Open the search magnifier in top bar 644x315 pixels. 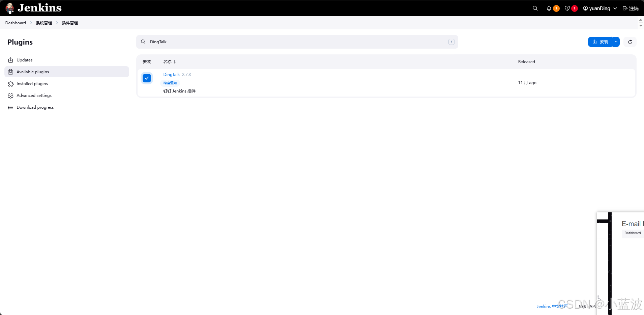pyautogui.click(x=535, y=8)
